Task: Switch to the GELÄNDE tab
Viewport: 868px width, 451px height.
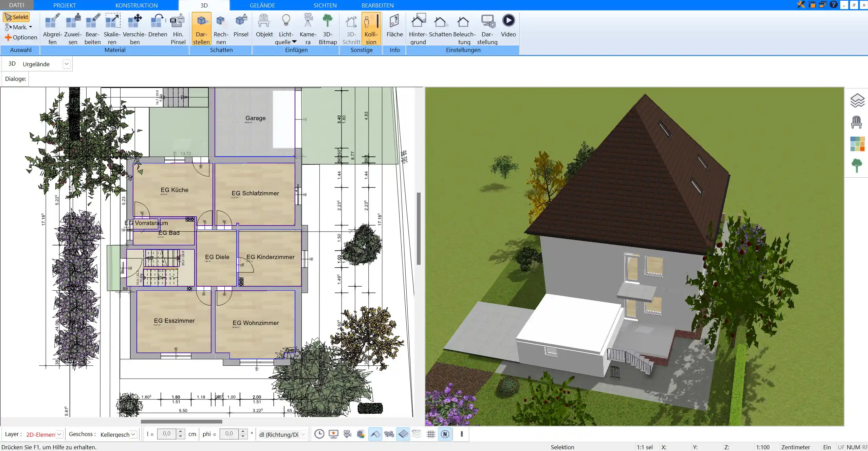Action: pyautogui.click(x=262, y=5)
